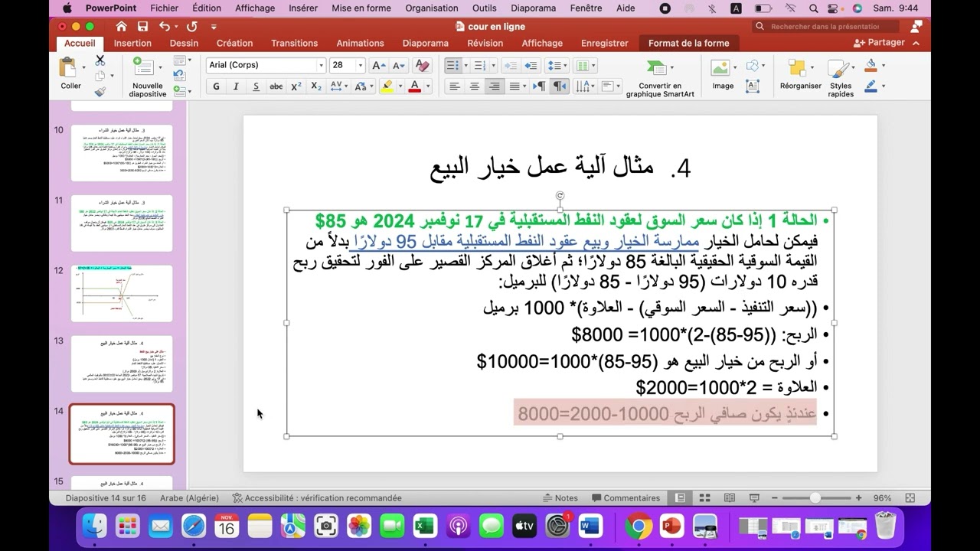Toggle the Notes pane button
The image size is (980, 551).
coord(560,498)
